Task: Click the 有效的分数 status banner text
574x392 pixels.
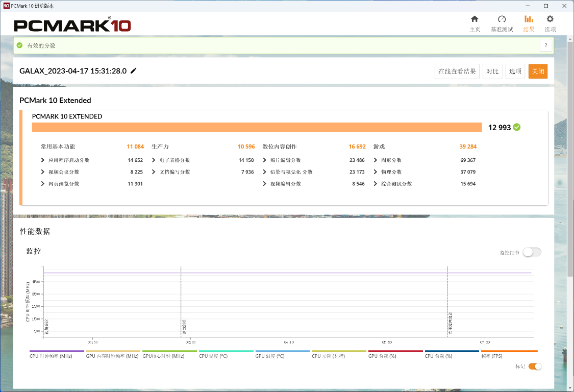Action: coord(41,45)
